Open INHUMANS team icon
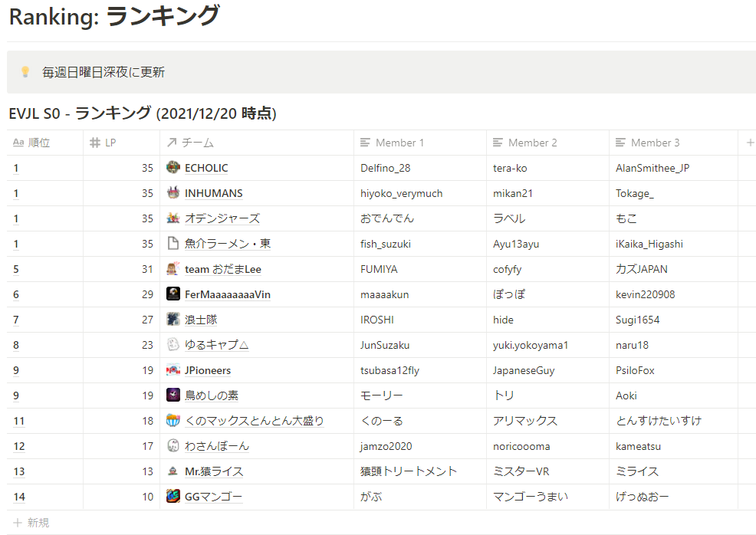Viewport: 756px width, 535px height. [173, 193]
